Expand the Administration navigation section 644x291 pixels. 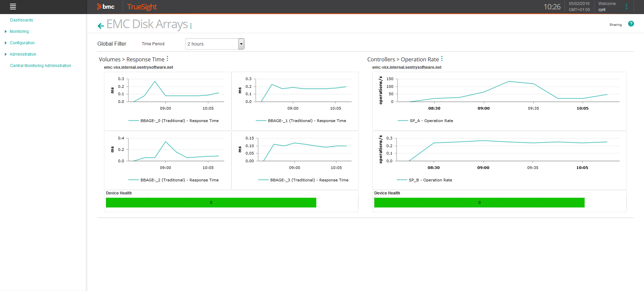click(6, 54)
